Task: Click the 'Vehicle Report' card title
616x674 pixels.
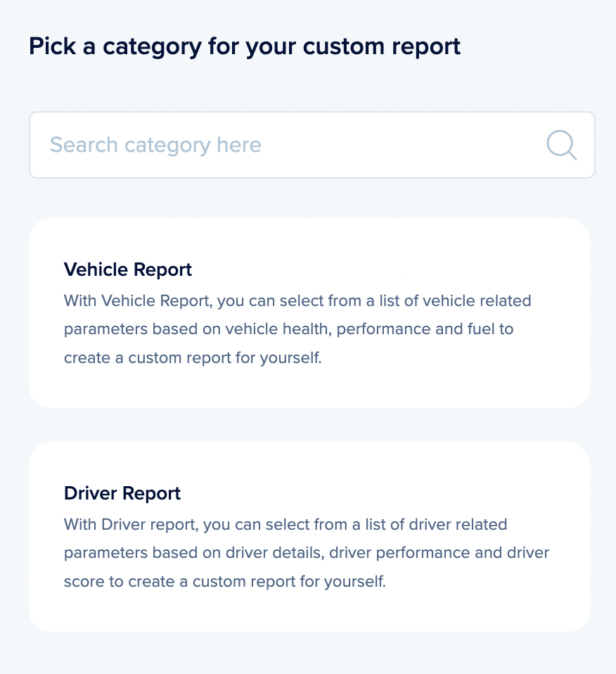Action: pos(128,269)
